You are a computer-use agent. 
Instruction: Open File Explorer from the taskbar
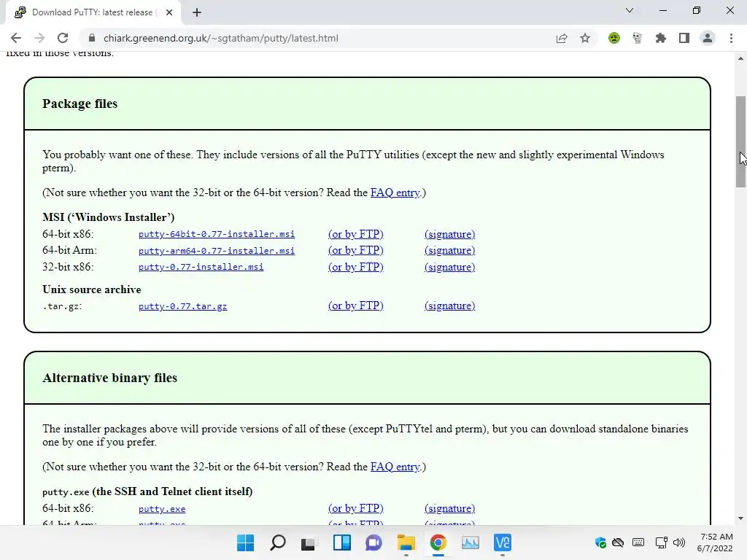(406, 542)
